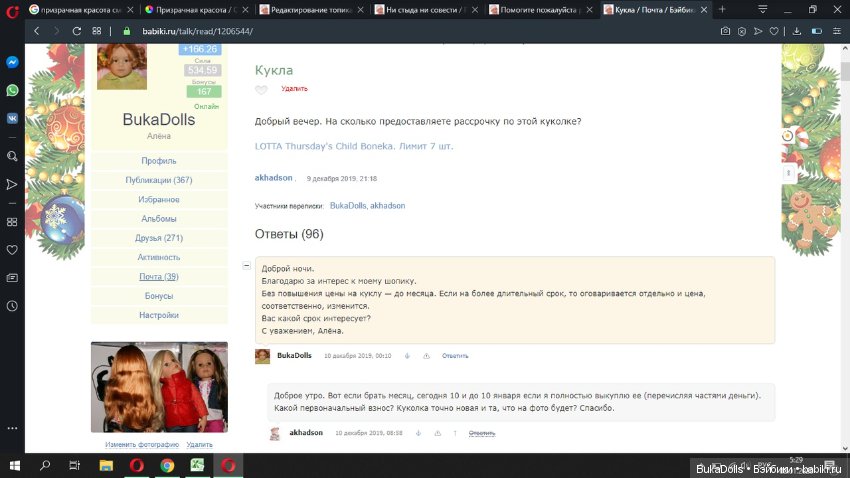Click the snapshot camera icon in address bar
The width and height of the screenshot is (850, 478).
pyautogui.click(x=725, y=31)
